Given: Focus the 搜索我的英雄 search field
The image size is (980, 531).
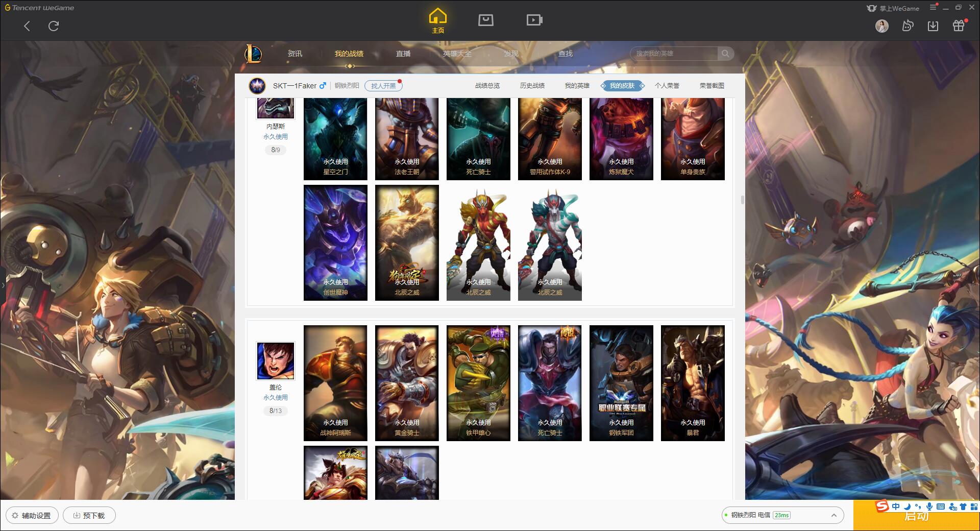Looking at the screenshot, I should (674, 54).
